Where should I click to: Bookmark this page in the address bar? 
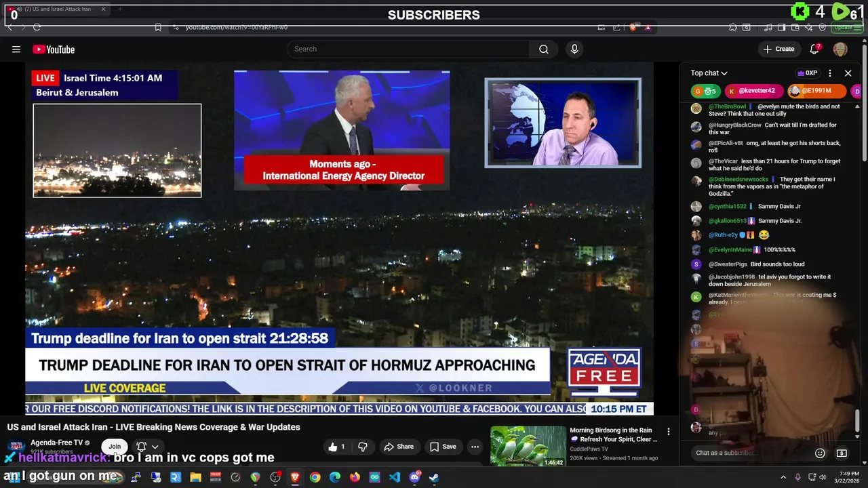(x=158, y=27)
